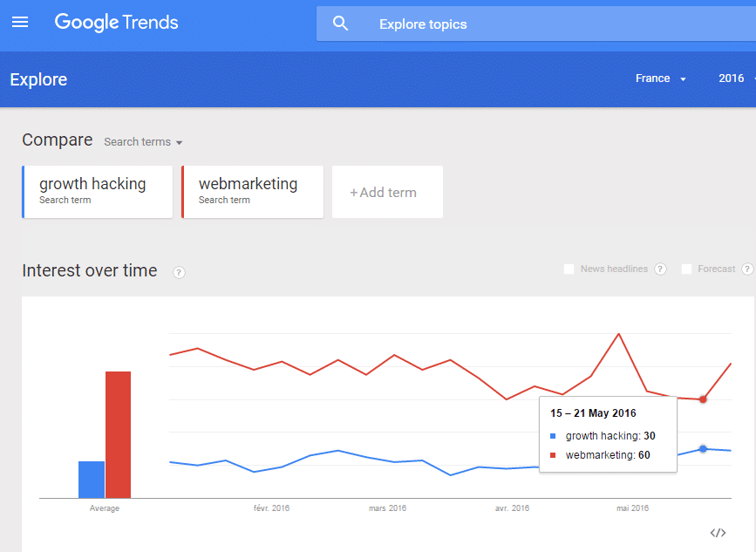Click the '15 – 21 May 2016' tooltip date
This screenshot has width=756, height=552.
(593, 413)
